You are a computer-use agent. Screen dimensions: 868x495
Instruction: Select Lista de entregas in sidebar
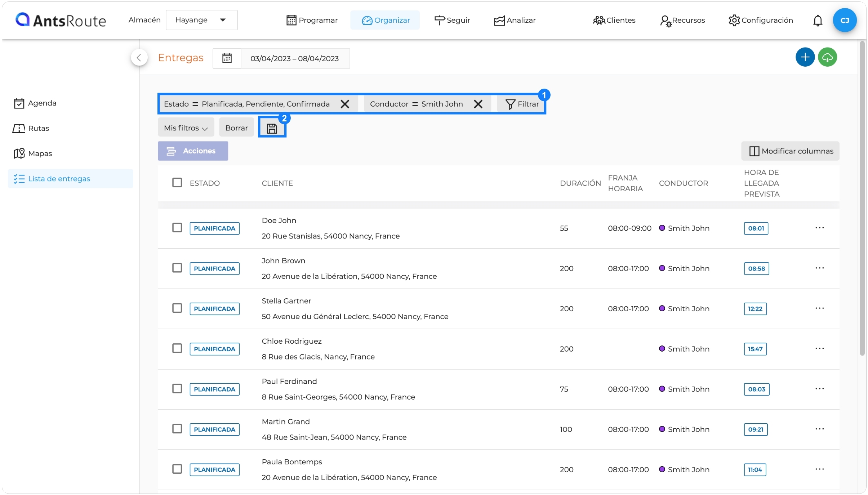(71, 179)
